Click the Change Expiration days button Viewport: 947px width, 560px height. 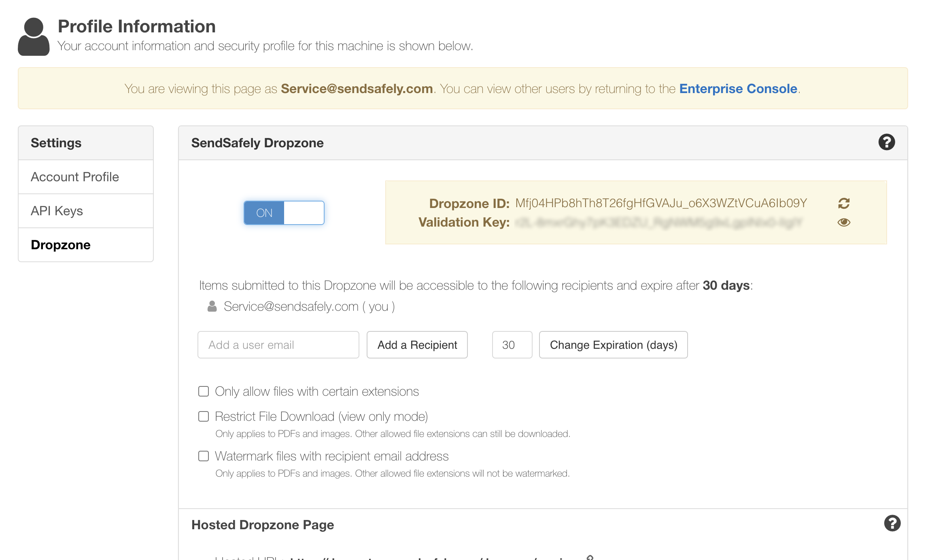(613, 345)
